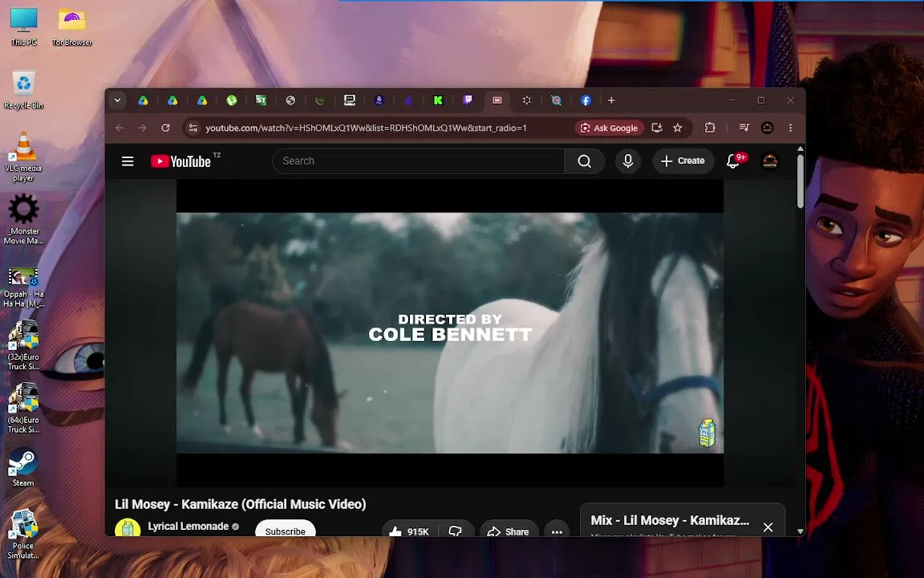This screenshot has height=578, width=924.
Task: Close the Mix - Lil Mosey playlist panel
Action: 768,527
